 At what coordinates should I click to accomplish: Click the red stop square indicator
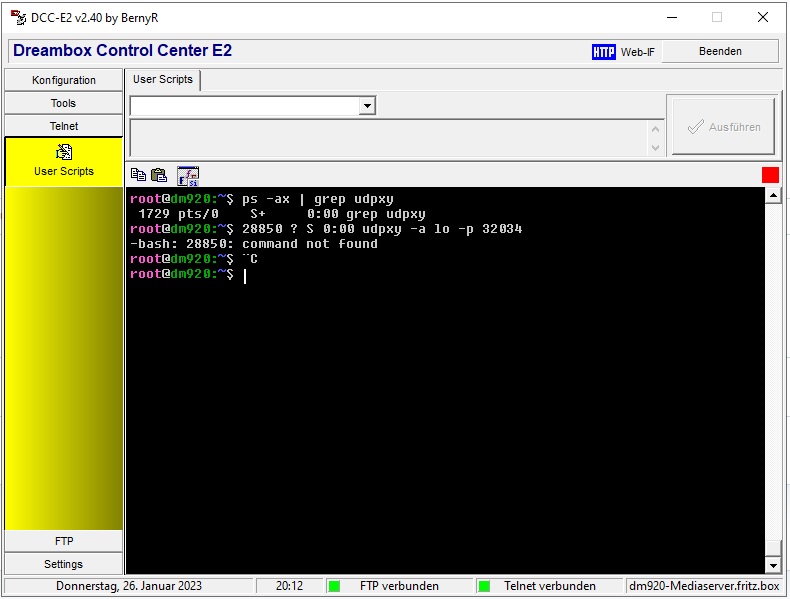pos(770,175)
